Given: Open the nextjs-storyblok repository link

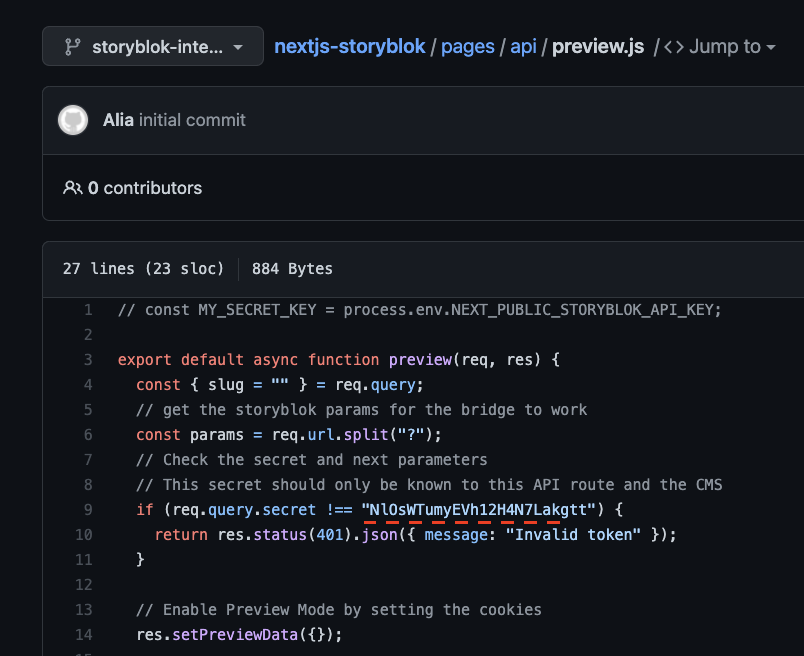Looking at the screenshot, I should 350,47.
